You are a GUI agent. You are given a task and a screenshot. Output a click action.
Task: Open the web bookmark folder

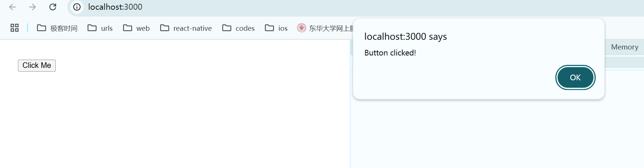coord(136,28)
